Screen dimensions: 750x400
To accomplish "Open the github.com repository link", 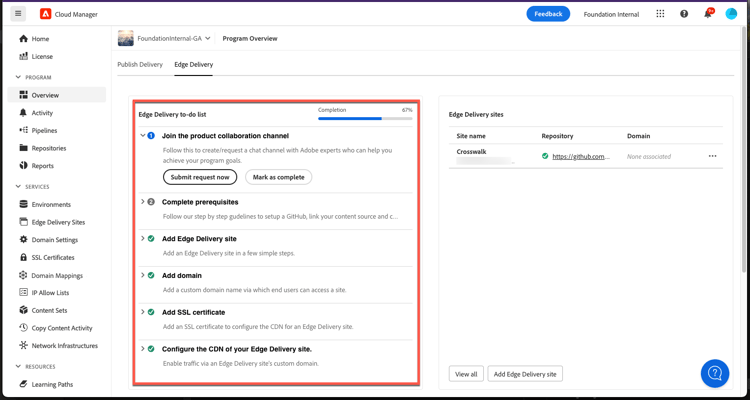I will pyautogui.click(x=581, y=156).
